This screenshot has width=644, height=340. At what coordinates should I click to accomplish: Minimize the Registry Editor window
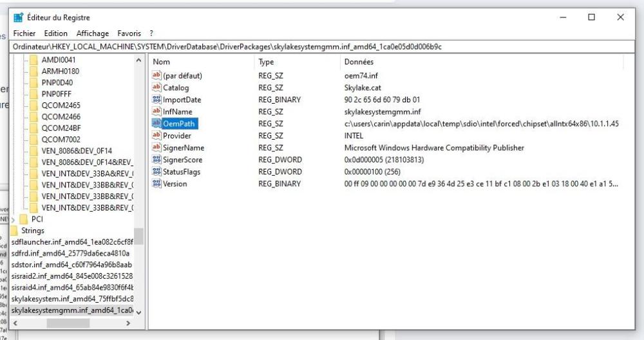[x=563, y=17]
